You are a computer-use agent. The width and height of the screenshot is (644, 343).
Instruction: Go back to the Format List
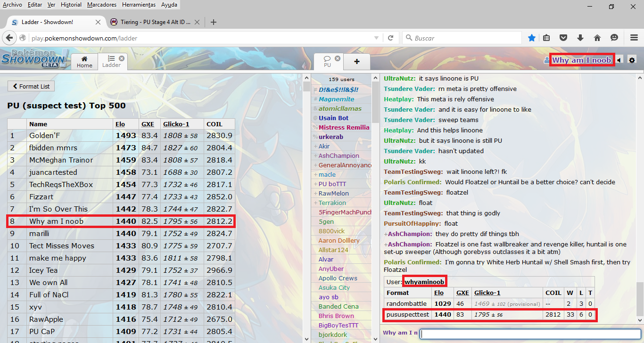31,86
